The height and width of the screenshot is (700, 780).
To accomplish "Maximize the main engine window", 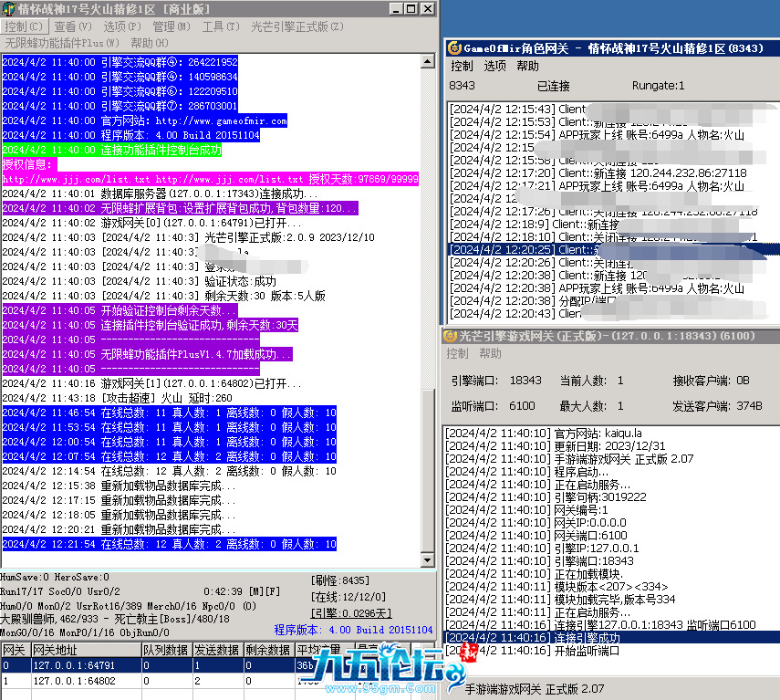I will pos(408,8).
